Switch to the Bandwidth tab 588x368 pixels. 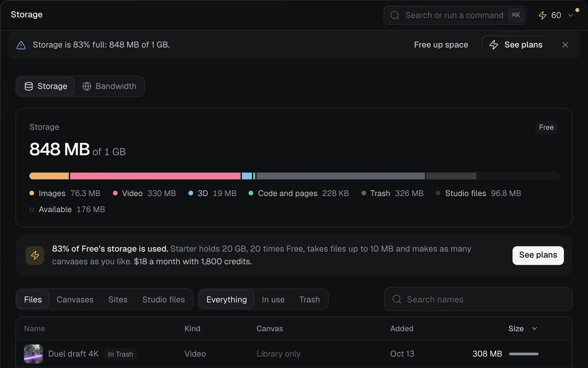(109, 86)
